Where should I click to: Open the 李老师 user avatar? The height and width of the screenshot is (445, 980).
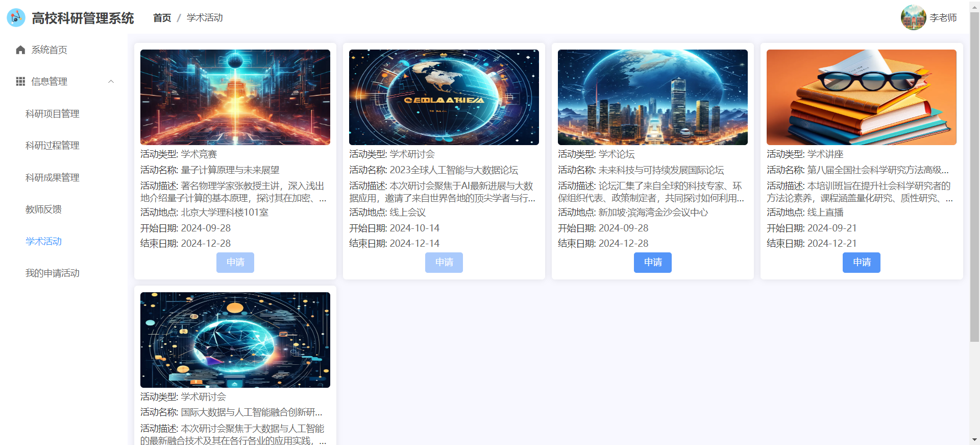tap(913, 18)
